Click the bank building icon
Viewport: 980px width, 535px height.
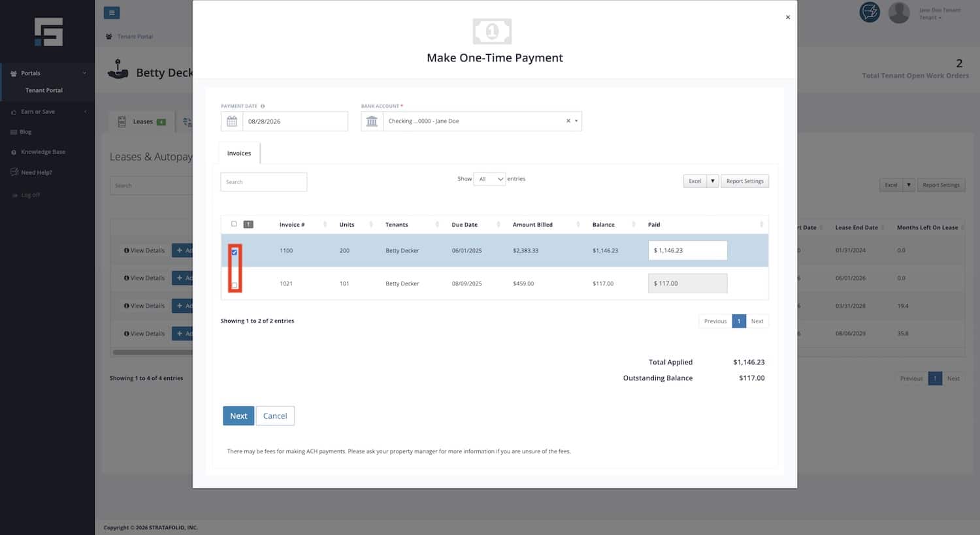pos(372,122)
